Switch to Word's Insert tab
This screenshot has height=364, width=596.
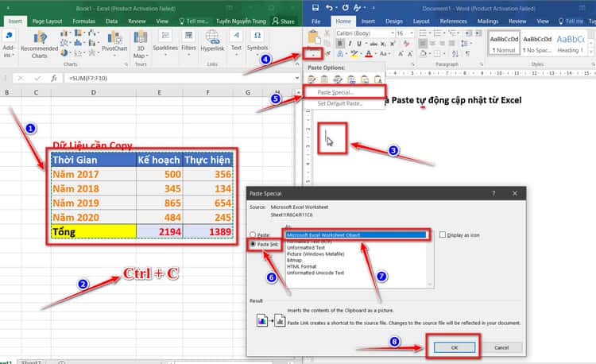tap(368, 21)
